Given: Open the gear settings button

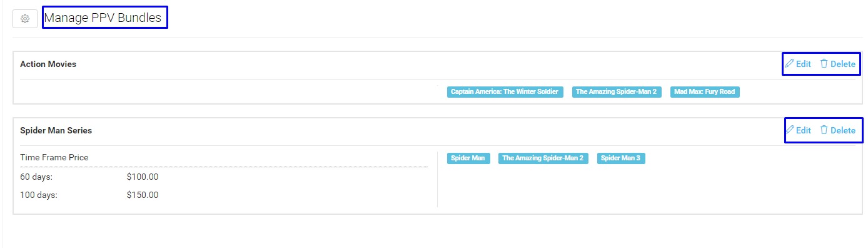Looking at the screenshot, I should pos(25,19).
